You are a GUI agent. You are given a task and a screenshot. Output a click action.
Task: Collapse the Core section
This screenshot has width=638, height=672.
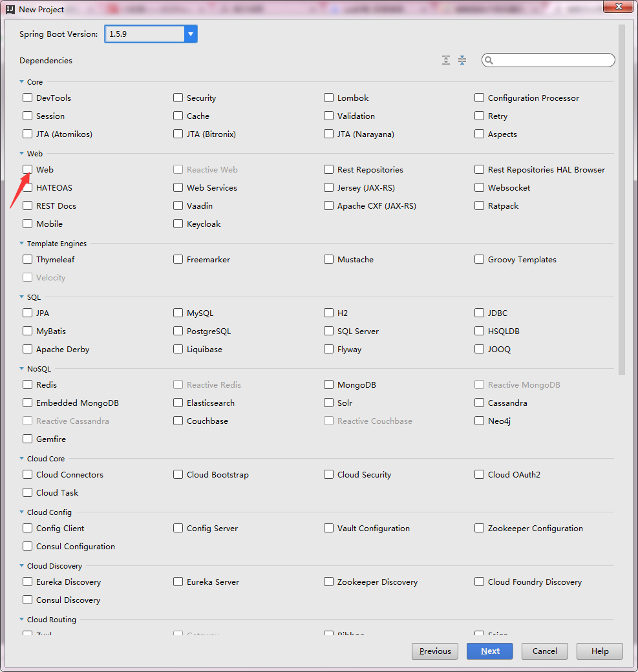coord(21,81)
